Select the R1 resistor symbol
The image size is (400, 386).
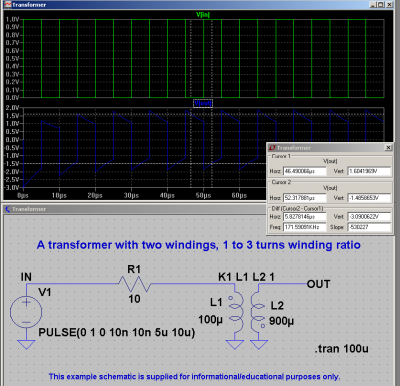[134, 284]
